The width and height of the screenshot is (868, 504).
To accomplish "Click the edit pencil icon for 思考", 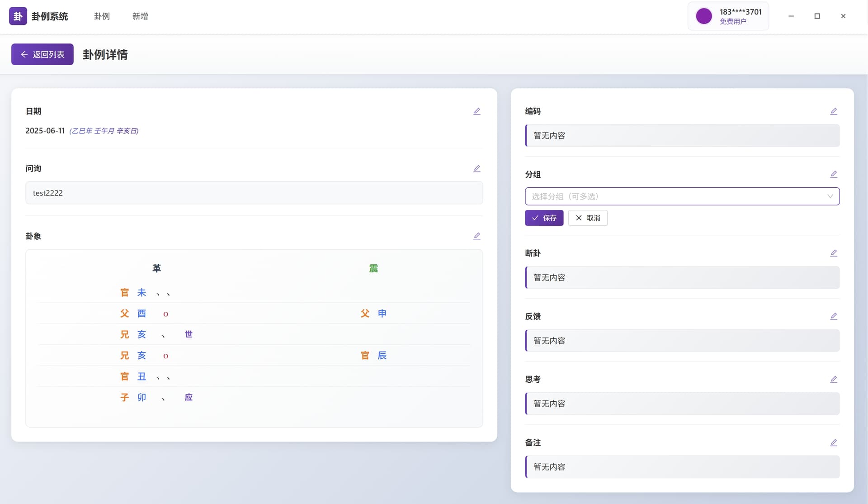I will [834, 379].
